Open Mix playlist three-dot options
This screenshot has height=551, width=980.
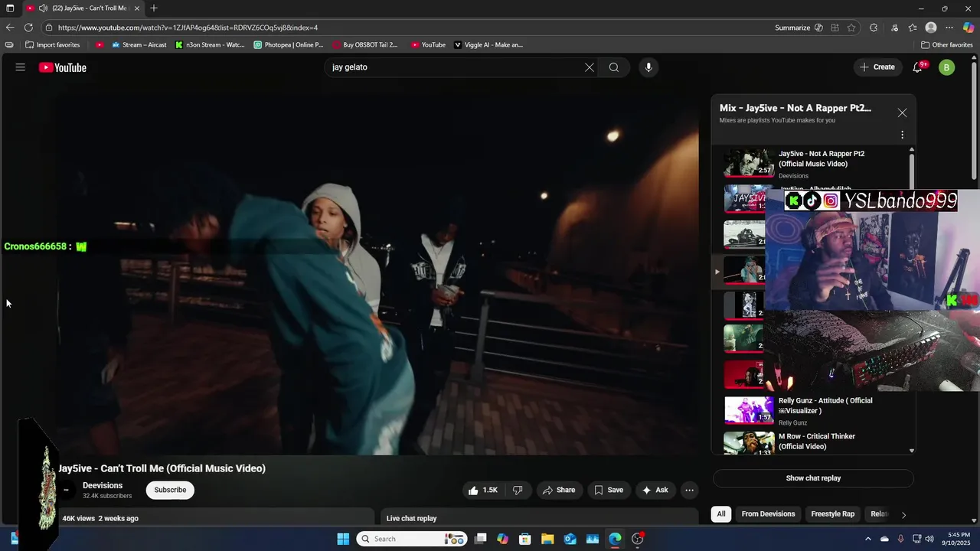(902, 135)
